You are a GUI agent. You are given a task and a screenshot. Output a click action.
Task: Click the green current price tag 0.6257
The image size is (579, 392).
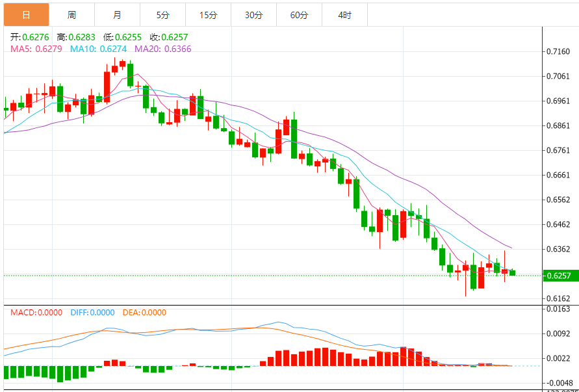561,276
